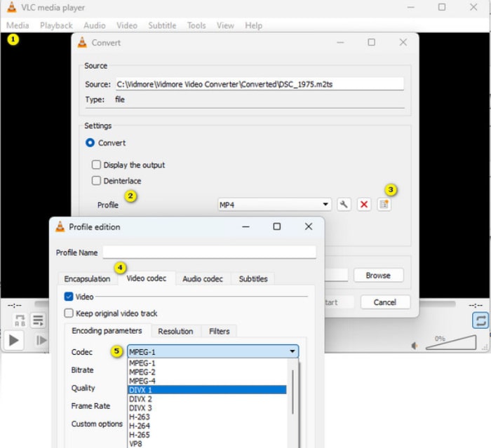The image size is (491, 448).
Task: Open the playlist button in VLC
Action: pos(38,320)
